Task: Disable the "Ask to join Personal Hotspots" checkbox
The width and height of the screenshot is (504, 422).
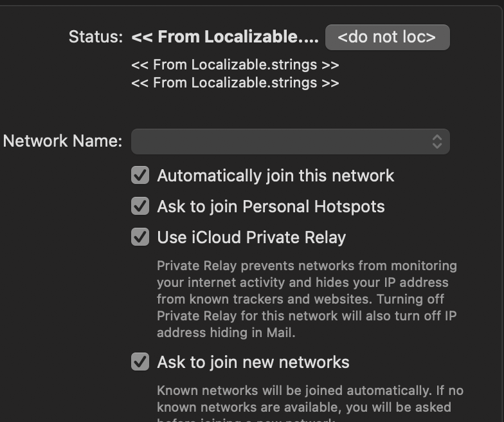Action: pyautogui.click(x=140, y=206)
